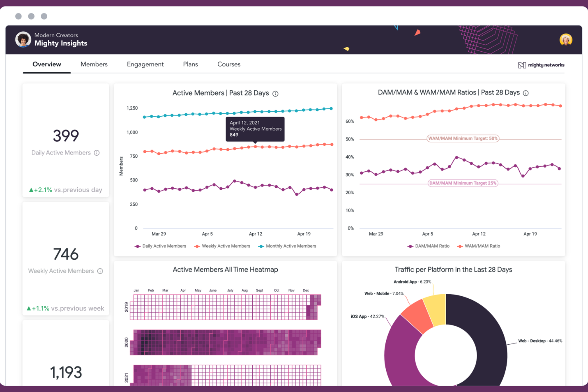Show info for Active Members Past 28 Days
Image resolution: width=588 pixels, height=392 pixels.
point(275,94)
